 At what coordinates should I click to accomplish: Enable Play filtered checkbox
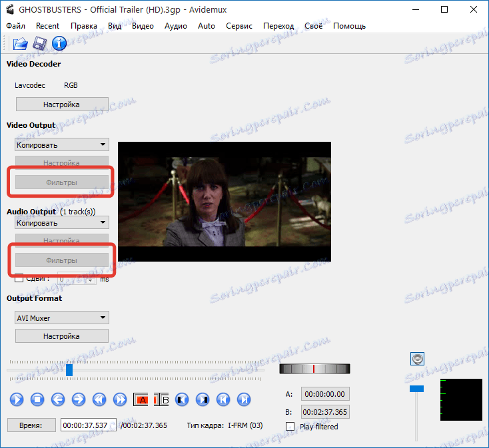tap(290, 427)
